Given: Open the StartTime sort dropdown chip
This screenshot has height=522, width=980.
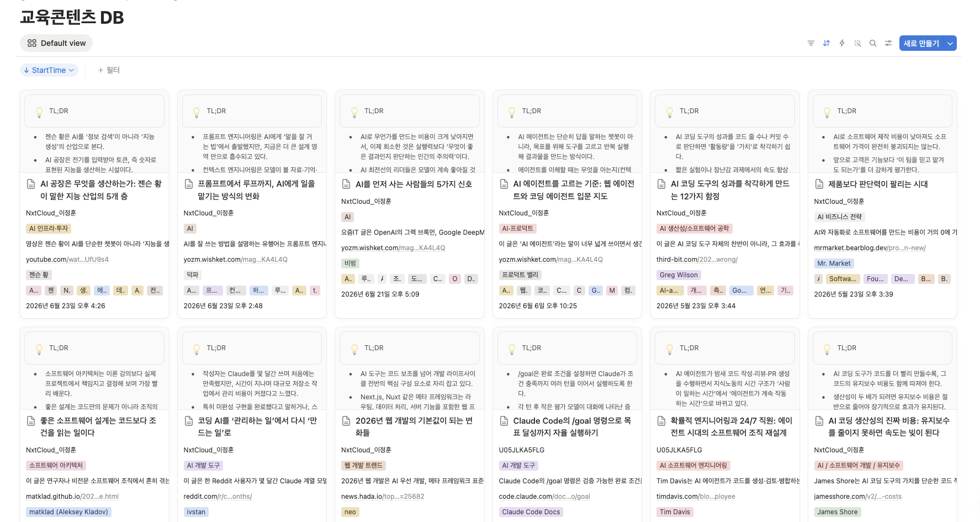Looking at the screenshot, I should tap(49, 70).
